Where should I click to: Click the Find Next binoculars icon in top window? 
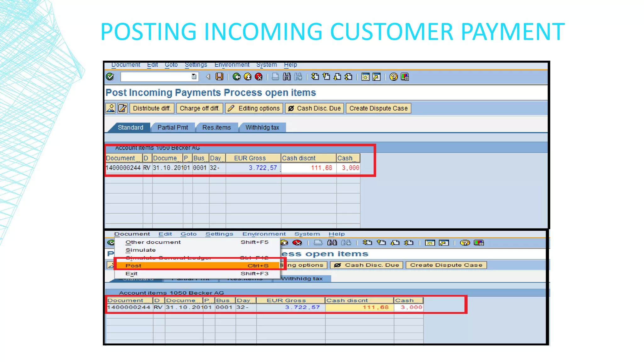pyautogui.click(x=298, y=77)
